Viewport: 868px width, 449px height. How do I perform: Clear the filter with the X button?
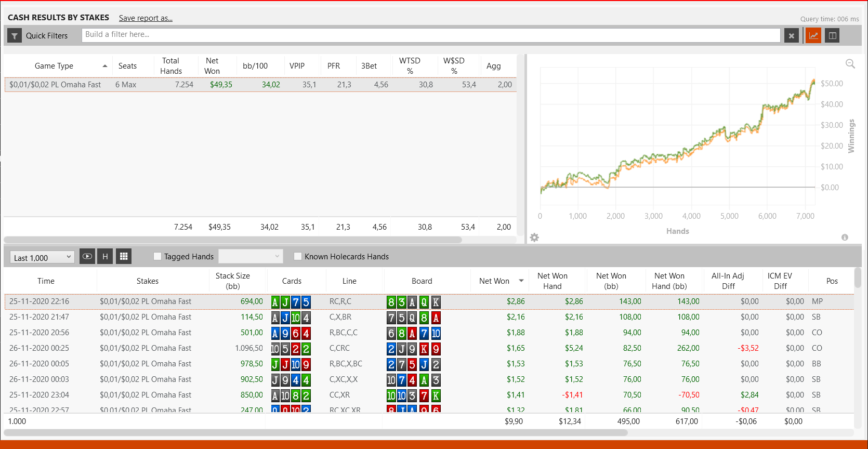click(x=791, y=36)
